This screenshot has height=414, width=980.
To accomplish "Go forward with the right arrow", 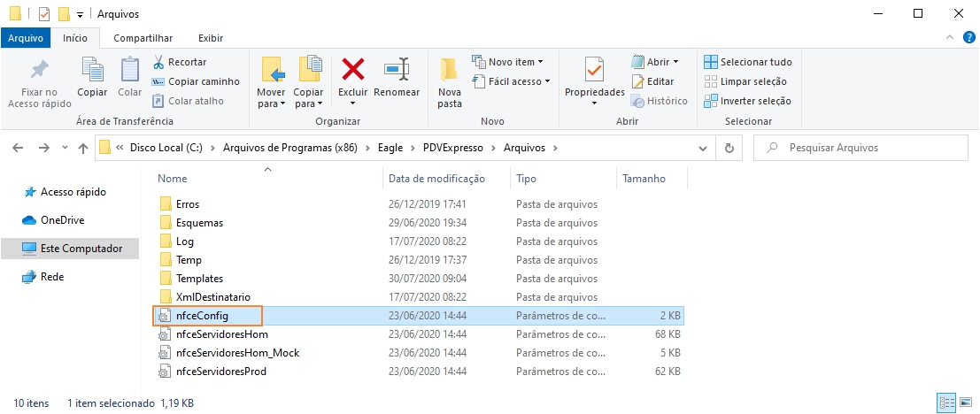I will 43,148.
